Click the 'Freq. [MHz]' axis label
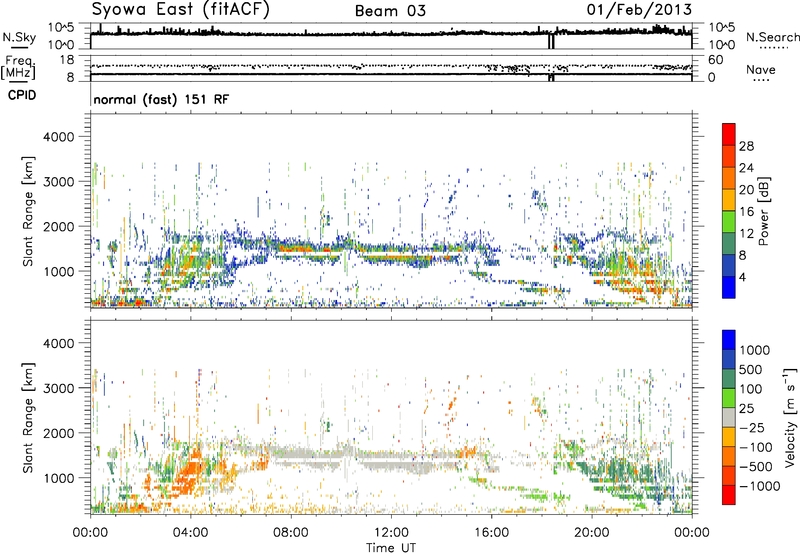800x554 pixels. [18, 67]
